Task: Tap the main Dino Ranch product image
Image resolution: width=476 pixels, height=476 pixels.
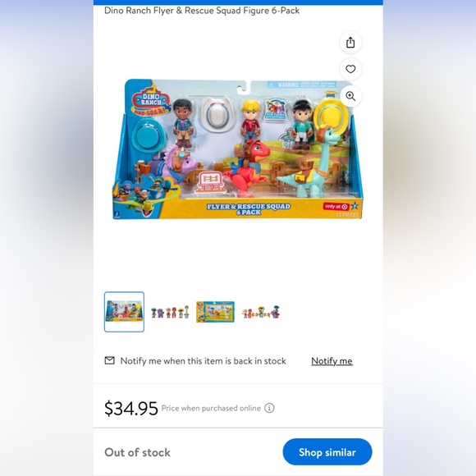Action: click(238, 149)
